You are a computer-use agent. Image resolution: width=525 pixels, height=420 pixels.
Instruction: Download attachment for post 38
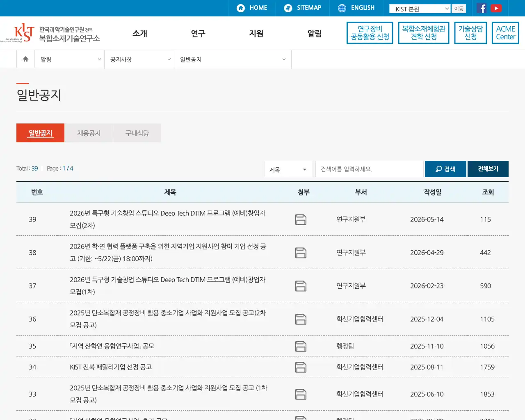click(301, 253)
